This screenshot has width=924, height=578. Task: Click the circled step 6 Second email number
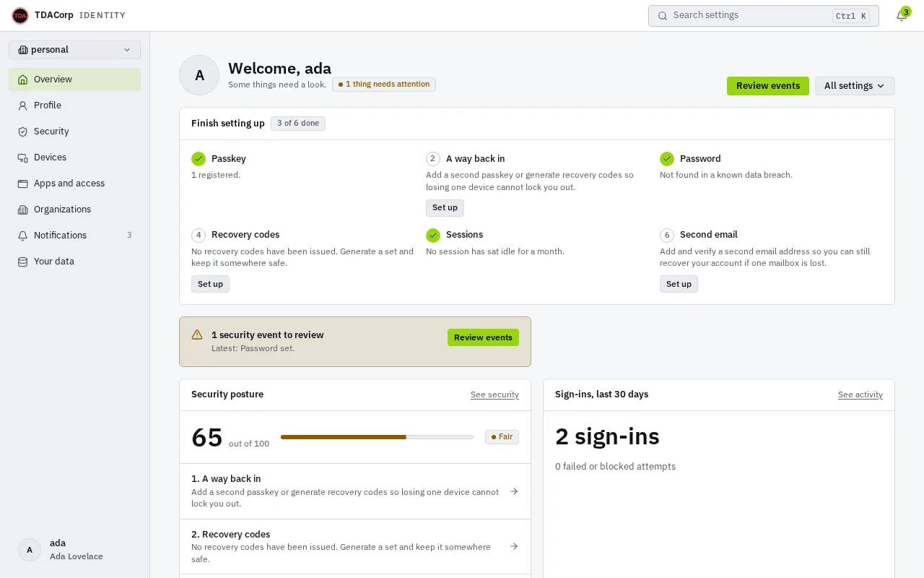[667, 236]
